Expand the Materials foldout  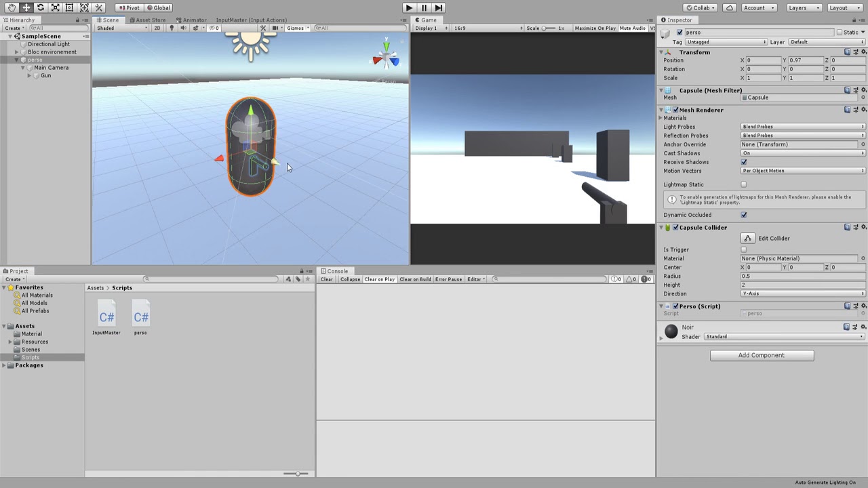[661, 118]
